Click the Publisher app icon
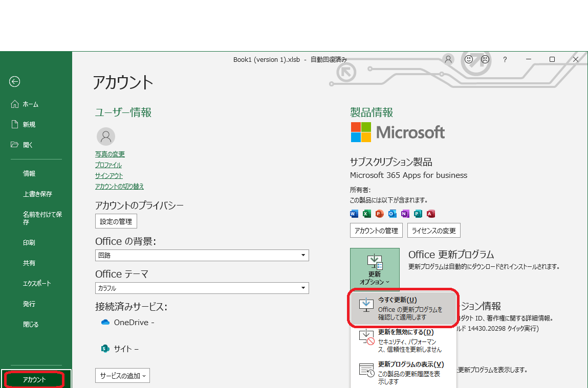Viewport: 588px width, 388px height. (x=418, y=214)
